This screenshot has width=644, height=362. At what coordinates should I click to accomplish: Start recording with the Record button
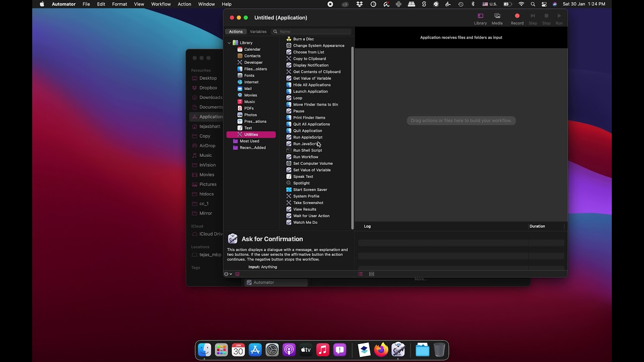tap(517, 19)
